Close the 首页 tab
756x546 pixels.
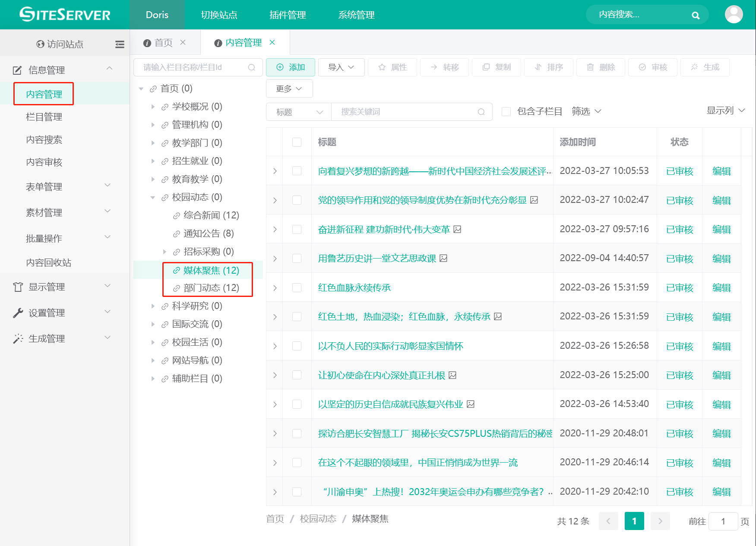[x=183, y=42]
